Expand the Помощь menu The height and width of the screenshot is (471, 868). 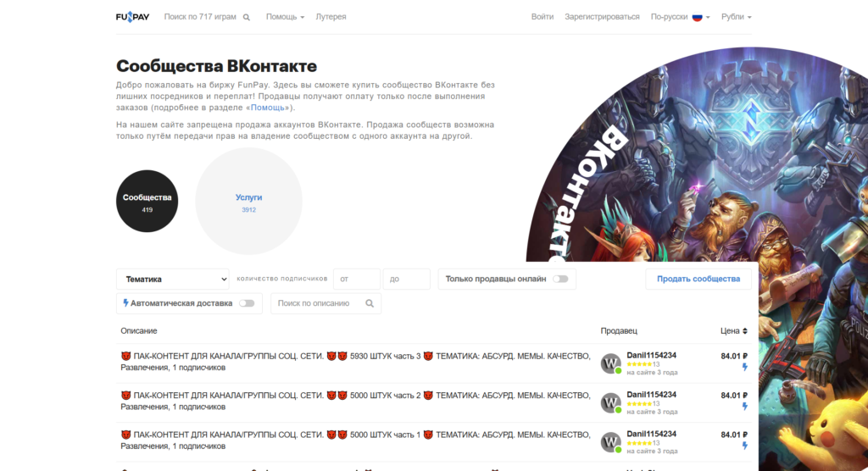tap(285, 17)
